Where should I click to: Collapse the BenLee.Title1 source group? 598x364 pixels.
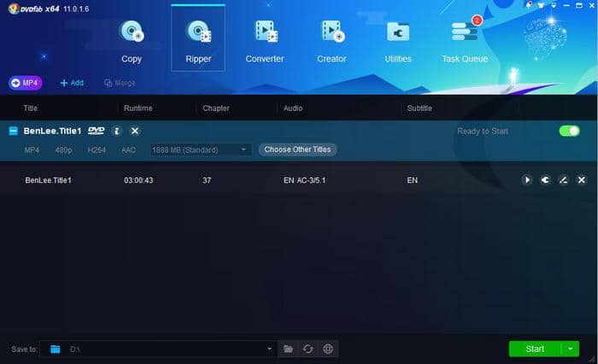coord(14,131)
